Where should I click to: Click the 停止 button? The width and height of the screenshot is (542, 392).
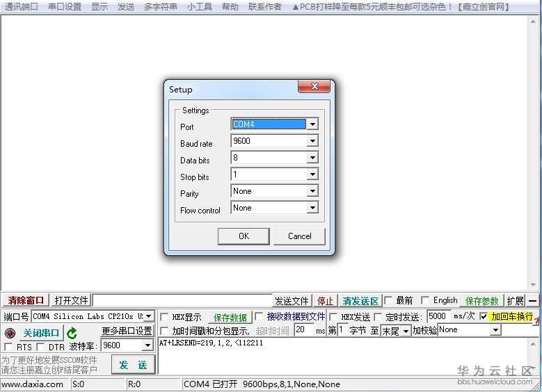click(325, 301)
